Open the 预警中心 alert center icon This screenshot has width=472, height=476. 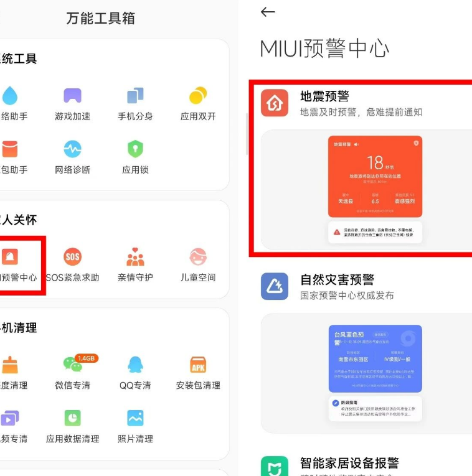tap(10, 257)
